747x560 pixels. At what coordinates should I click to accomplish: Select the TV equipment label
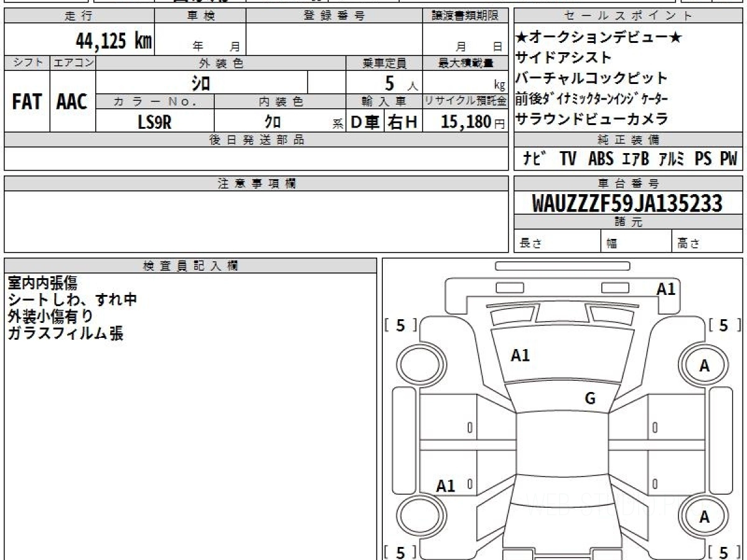568,159
